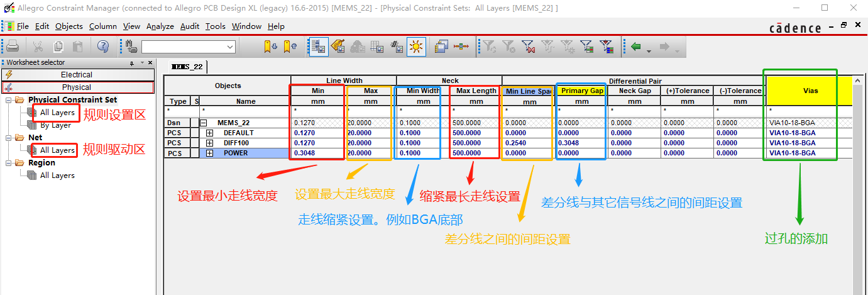Expand the POWER constraint set row

coord(210,153)
